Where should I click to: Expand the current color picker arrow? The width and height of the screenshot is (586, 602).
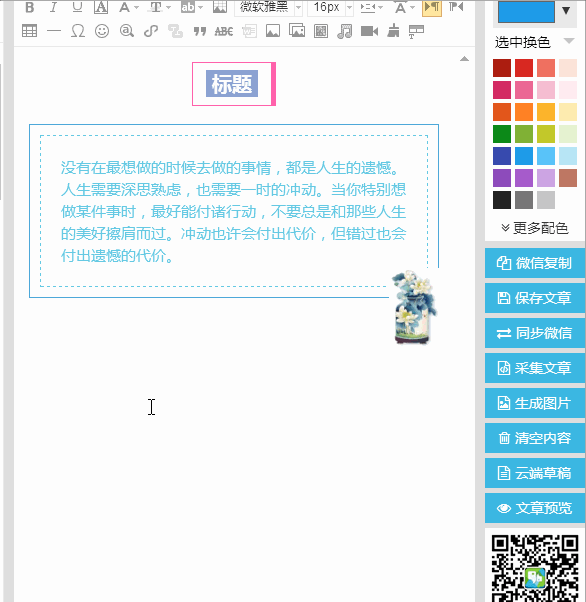[x=566, y=11]
